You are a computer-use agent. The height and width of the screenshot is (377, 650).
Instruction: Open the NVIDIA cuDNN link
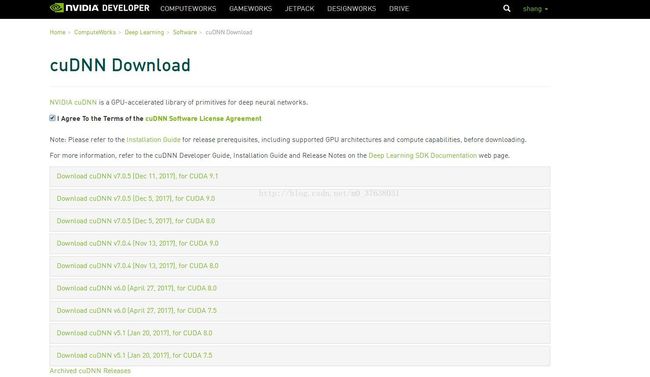[x=73, y=102]
